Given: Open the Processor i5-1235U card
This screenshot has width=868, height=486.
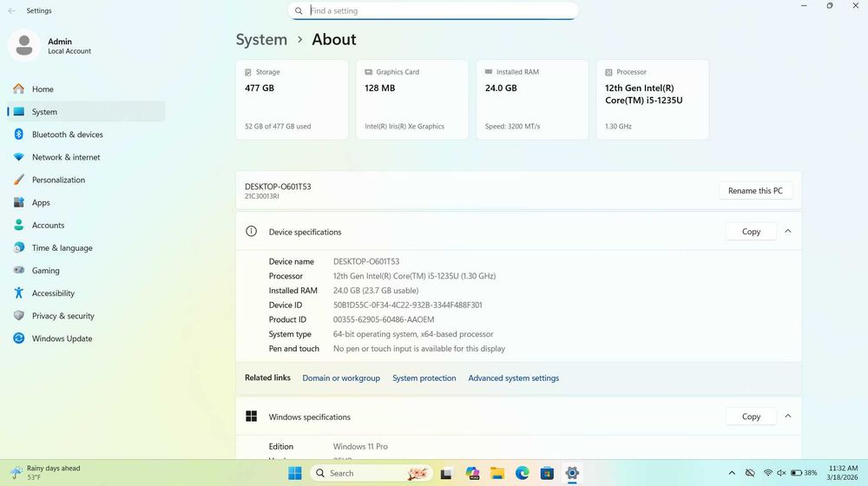Looking at the screenshot, I should coord(652,100).
